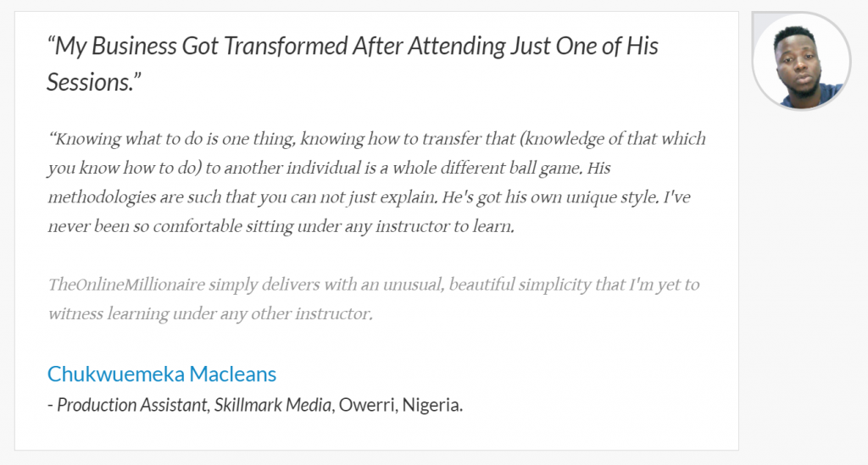The width and height of the screenshot is (868, 465).
Task: Select the Skillmark Media company text
Action: pyautogui.click(x=273, y=405)
